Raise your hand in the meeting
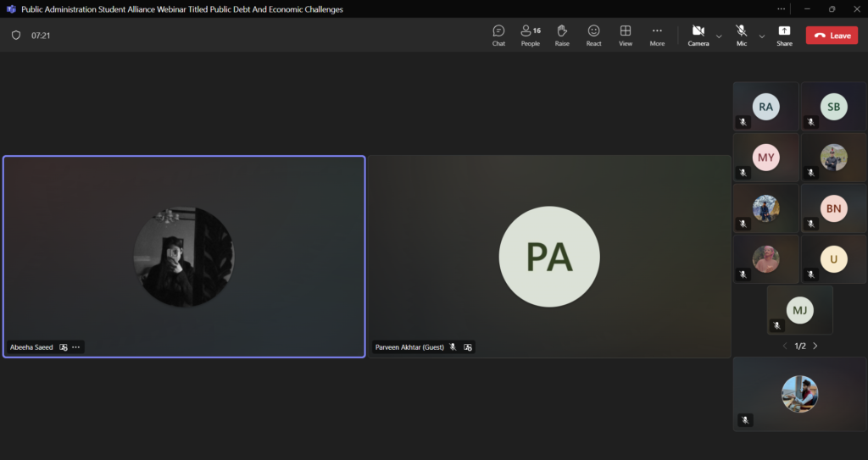 pos(562,36)
